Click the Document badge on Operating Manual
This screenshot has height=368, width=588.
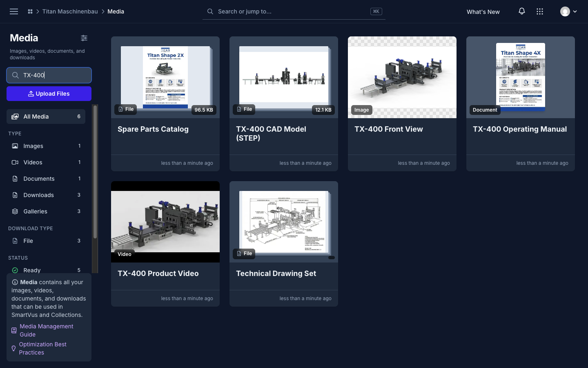(485, 110)
